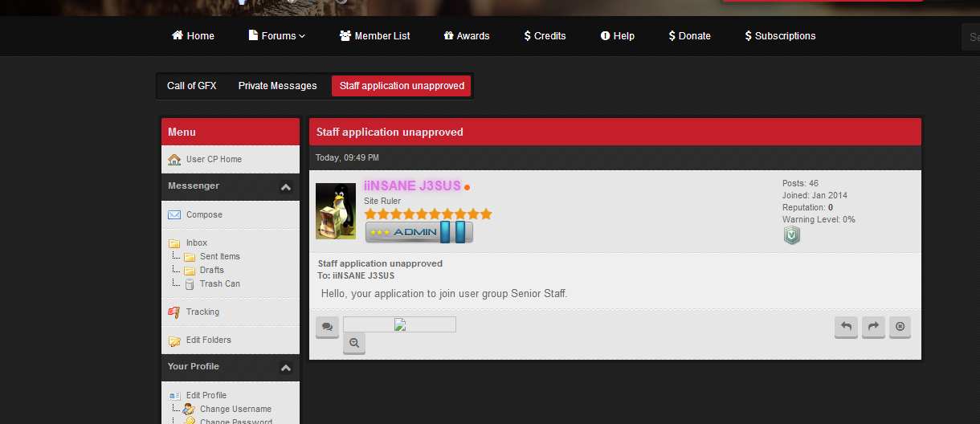This screenshot has width=980, height=424.
Task: Open the Forums dropdown menu
Action: [x=277, y=36]
